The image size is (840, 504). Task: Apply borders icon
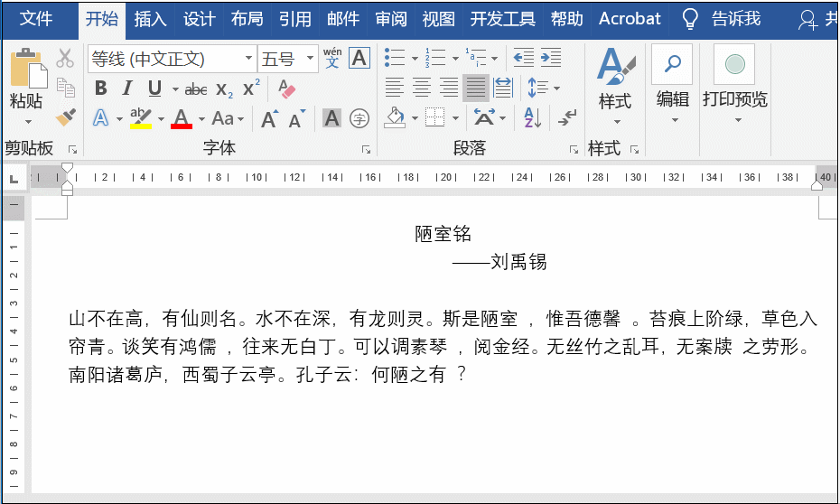[435, 117]
